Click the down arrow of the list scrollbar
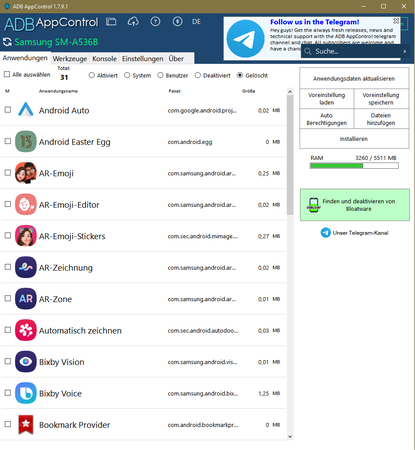This screenshot has height=450, width=415. point(290,436)
